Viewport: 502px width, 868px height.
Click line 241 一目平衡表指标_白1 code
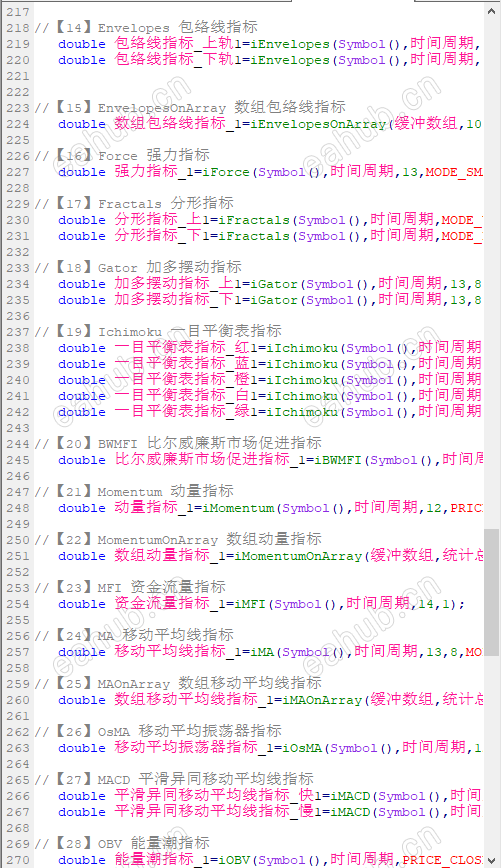pyautogui.click(x=270, y=396)
